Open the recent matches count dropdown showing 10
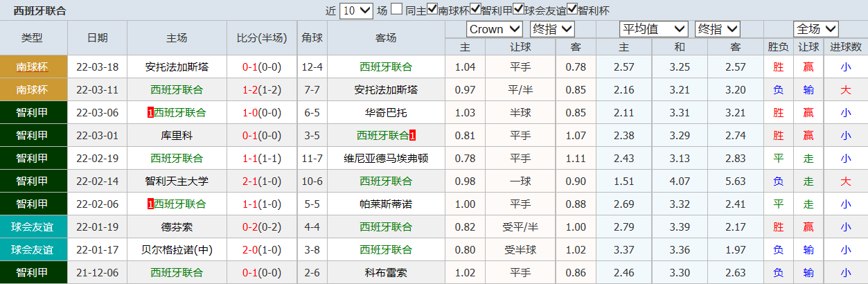Image resolution: width=868 pixels, height=284 pixels. point(357,10)
